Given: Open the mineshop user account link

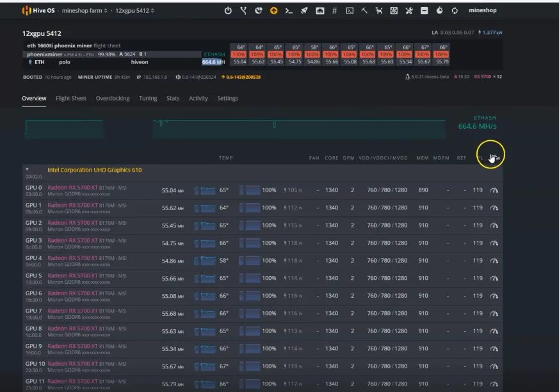Looking at the screenshot, I should click(482, 10).
